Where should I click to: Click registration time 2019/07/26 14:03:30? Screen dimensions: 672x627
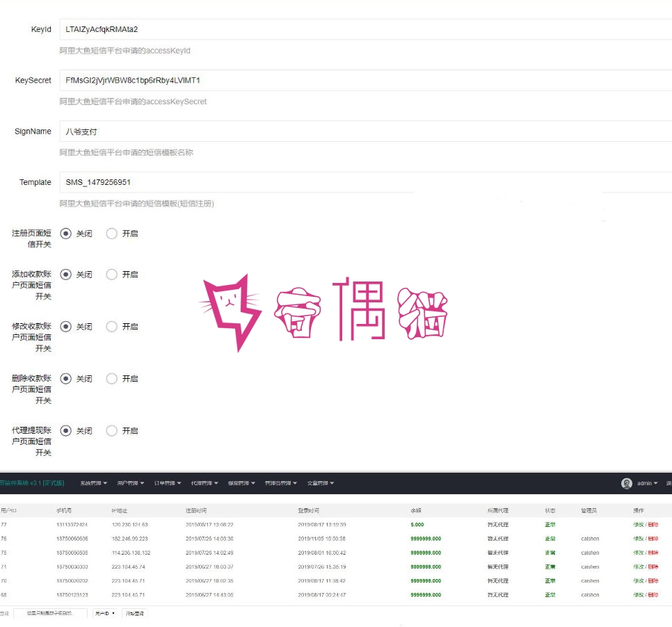209,539
